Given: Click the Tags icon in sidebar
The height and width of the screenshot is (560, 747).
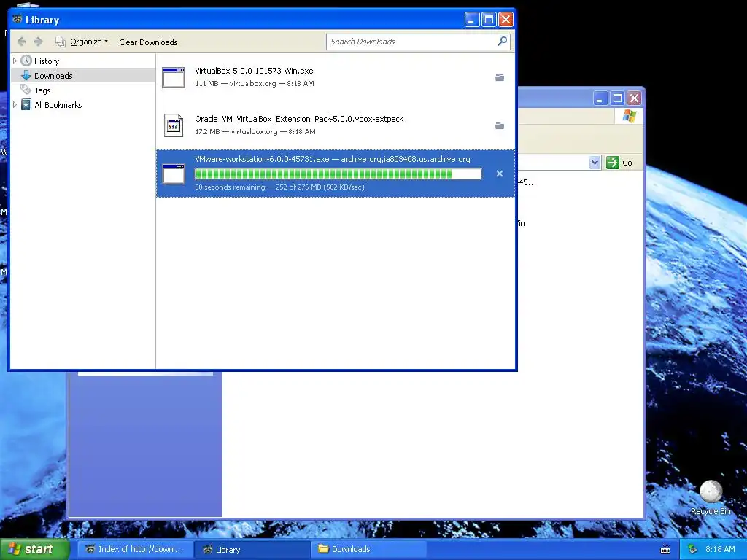Looking at the screenshot, I should click(26, 90).
